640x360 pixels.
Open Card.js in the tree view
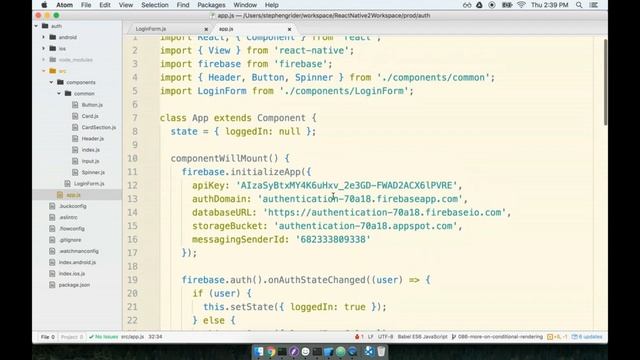tap(90, 116)
